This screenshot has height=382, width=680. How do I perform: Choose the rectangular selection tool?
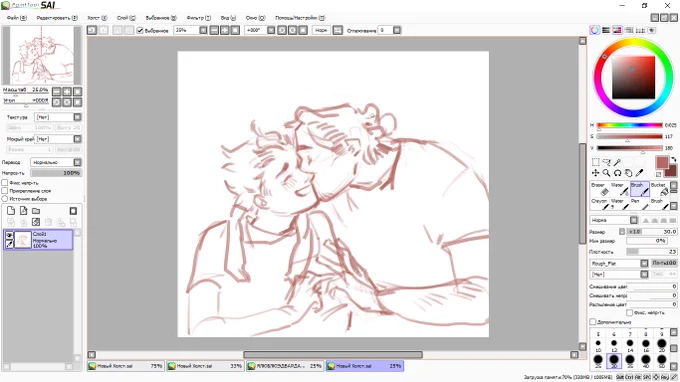[596, 162]
